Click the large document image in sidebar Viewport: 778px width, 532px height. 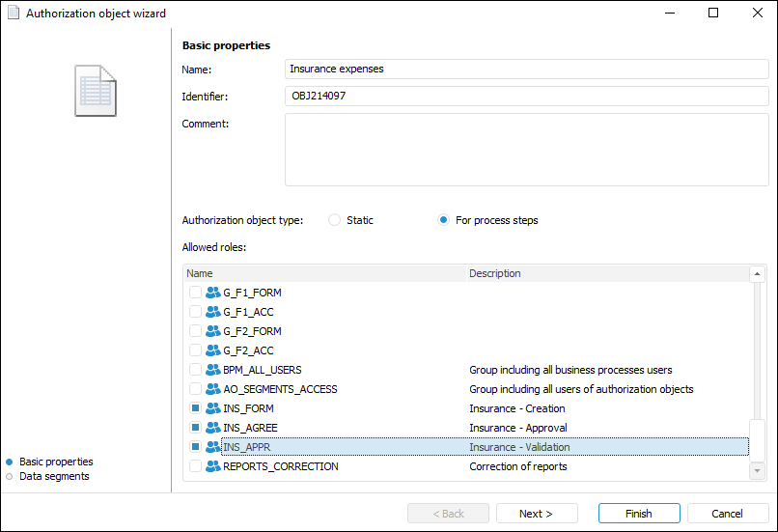pos(96,91)
